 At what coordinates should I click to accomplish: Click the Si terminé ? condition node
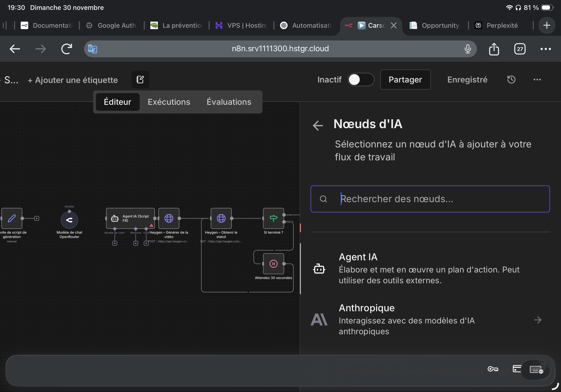click(273, 218)
